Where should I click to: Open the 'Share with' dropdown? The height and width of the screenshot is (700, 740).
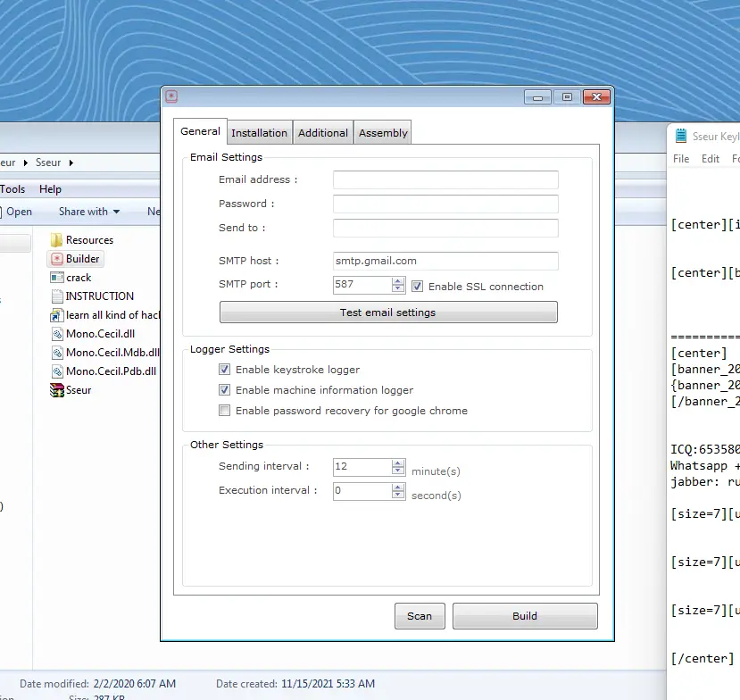(x=86, y=211)
